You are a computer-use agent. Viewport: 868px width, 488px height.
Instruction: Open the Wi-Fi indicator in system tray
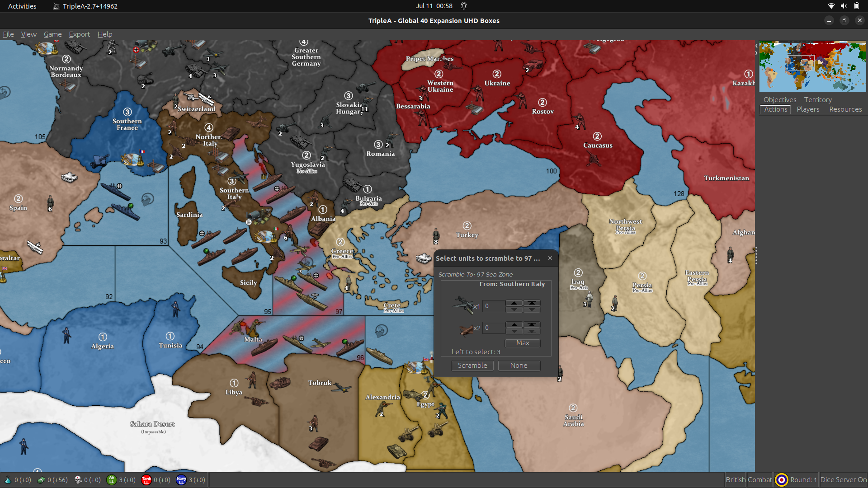[831, 6]
